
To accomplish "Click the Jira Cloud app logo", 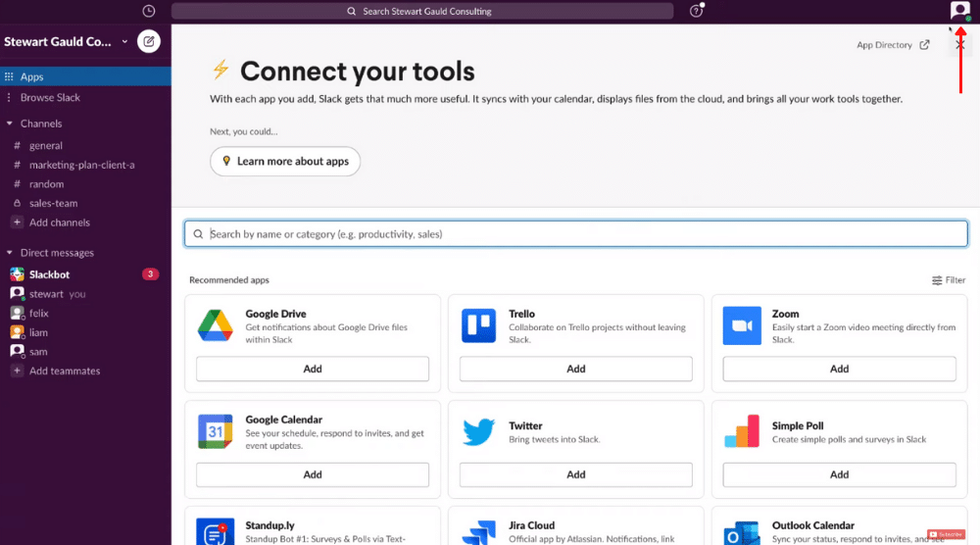I will [x=479, y=532].
